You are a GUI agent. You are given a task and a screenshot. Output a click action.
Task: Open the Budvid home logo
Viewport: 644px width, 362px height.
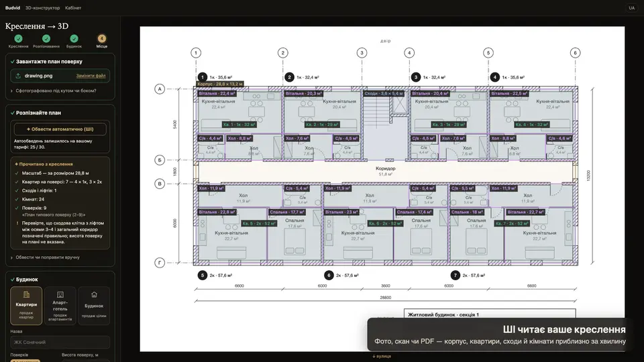point(13,8)
